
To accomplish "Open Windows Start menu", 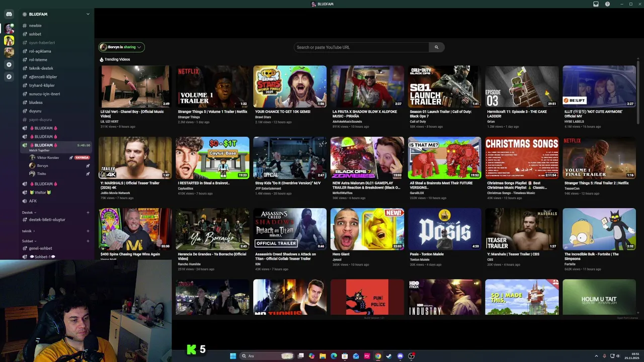I will (x=233, y=356).
